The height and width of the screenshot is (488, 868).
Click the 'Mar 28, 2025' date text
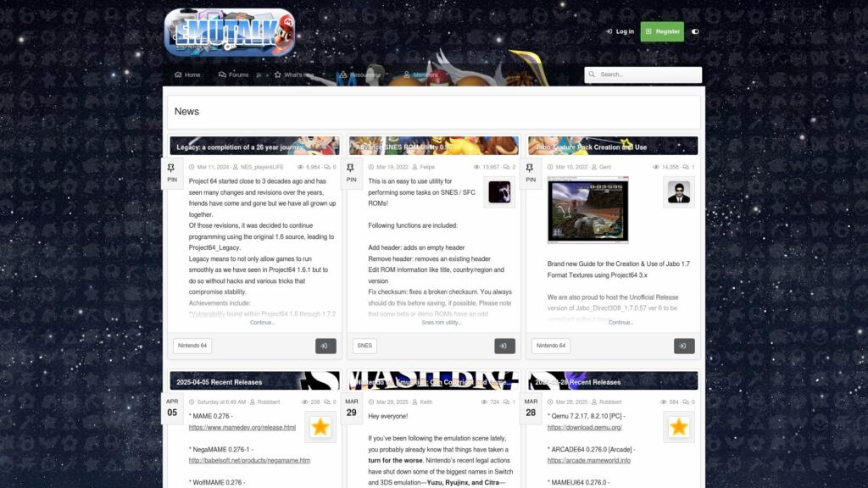pos(571,402)
